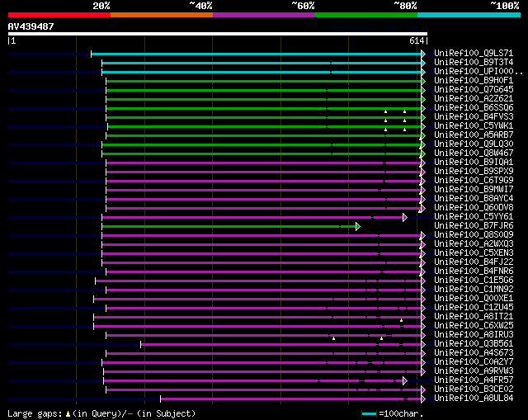Select the UniRef100_B4FJ22 label text
The height and width of the screenshot is (420, 528).
click(474, 262)
